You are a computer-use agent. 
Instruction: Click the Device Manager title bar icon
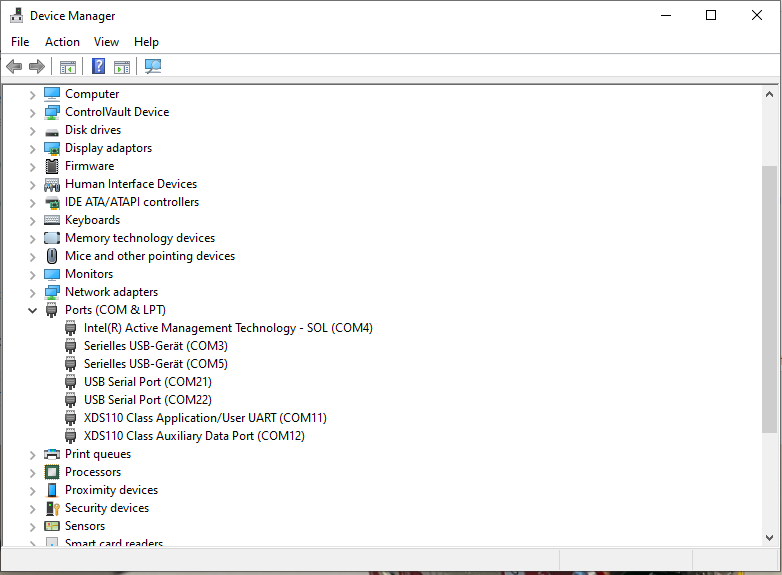point(16,15)
